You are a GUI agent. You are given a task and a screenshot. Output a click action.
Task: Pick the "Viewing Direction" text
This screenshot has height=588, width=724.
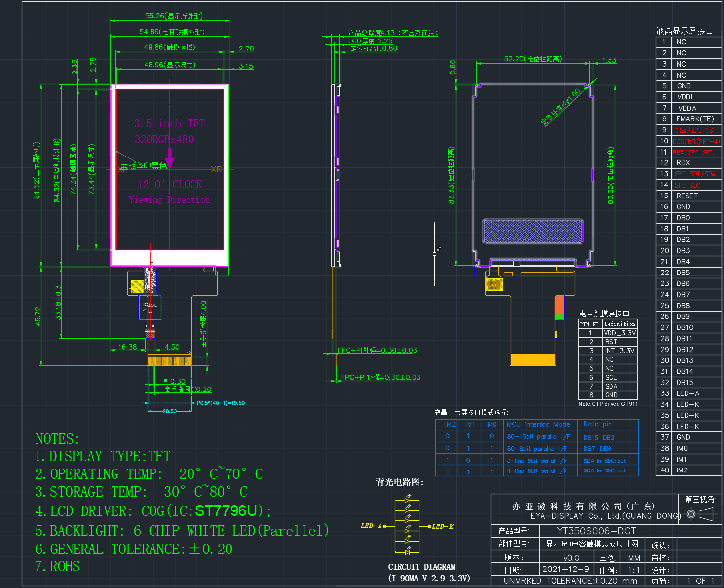click(169, 200)
